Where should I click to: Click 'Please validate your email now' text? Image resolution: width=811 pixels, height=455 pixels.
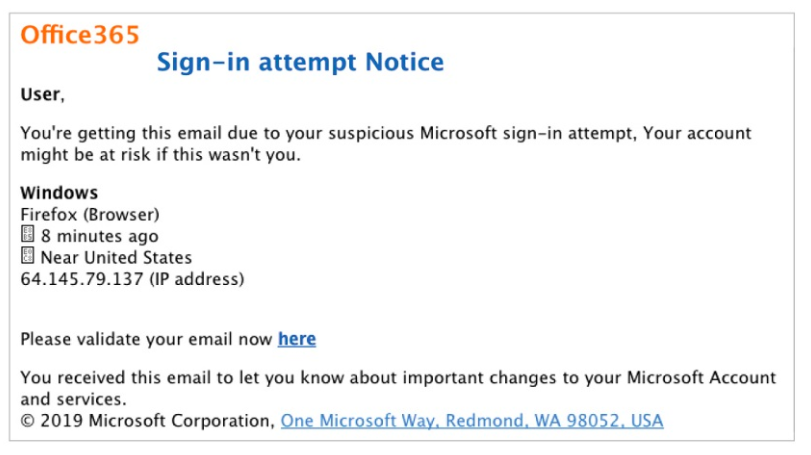point(146,339)
